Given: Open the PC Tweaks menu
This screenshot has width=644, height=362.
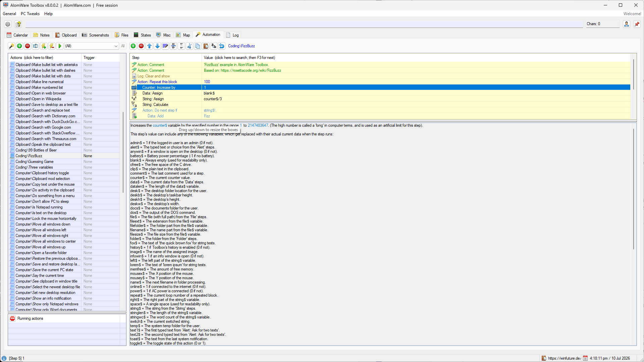Looking at the screenshot, I should (30, 14).
